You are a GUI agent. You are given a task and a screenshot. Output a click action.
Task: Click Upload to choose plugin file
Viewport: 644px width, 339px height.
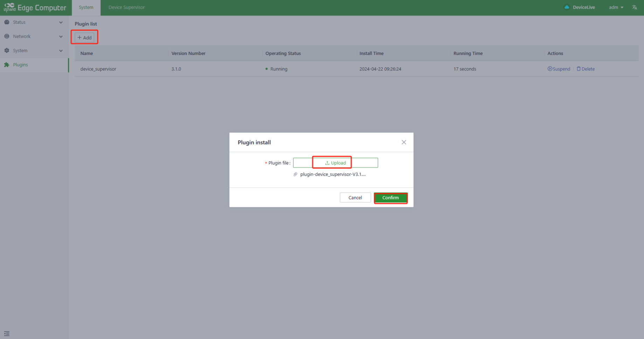tap(335, 163)
